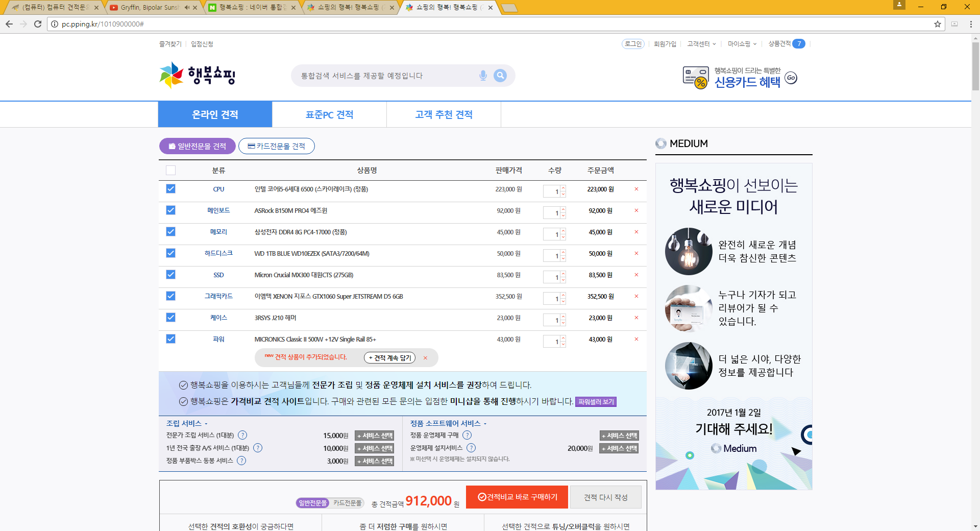Expand the 고객센터 dropdown menu

(701, 44)
